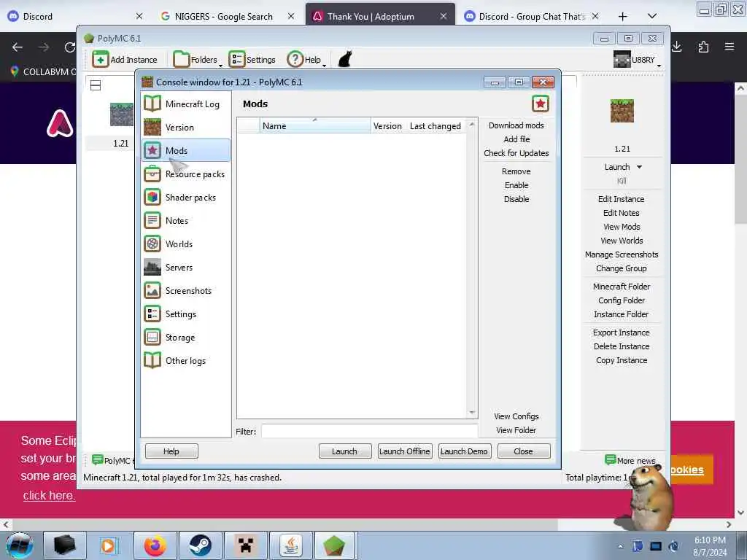Click the Launch button at bottom
The image size is (747, 560).
[345, 451]
